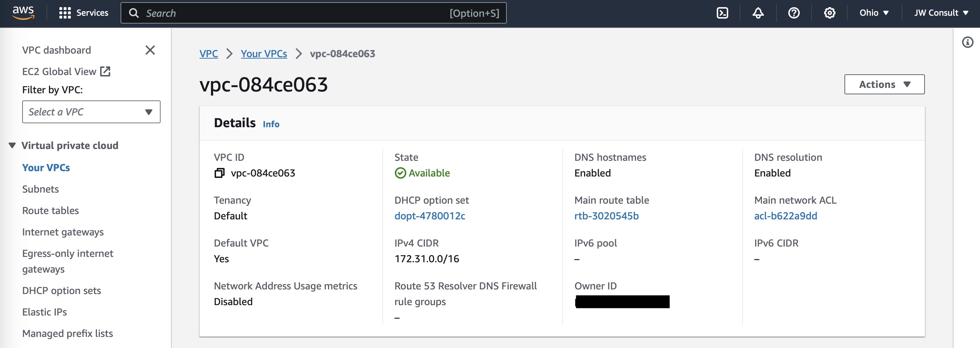Open the Select a VPC filter
The height and width of the screenshot is (348, 980).
click(91, 112)
